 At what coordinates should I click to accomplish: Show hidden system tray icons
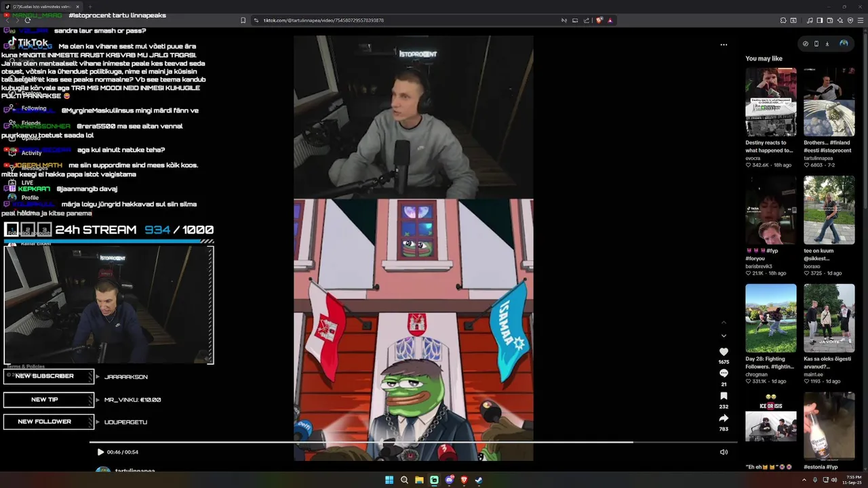(804, 480)
